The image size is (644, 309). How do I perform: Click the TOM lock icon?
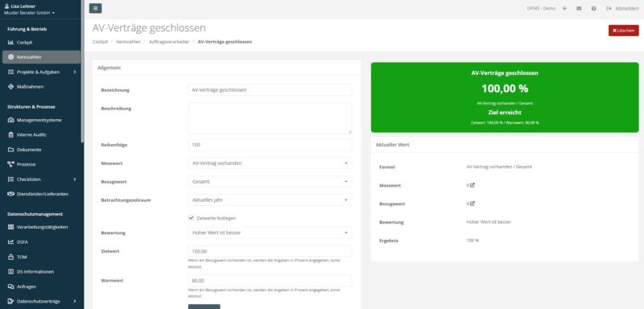[x=10, y=257]
